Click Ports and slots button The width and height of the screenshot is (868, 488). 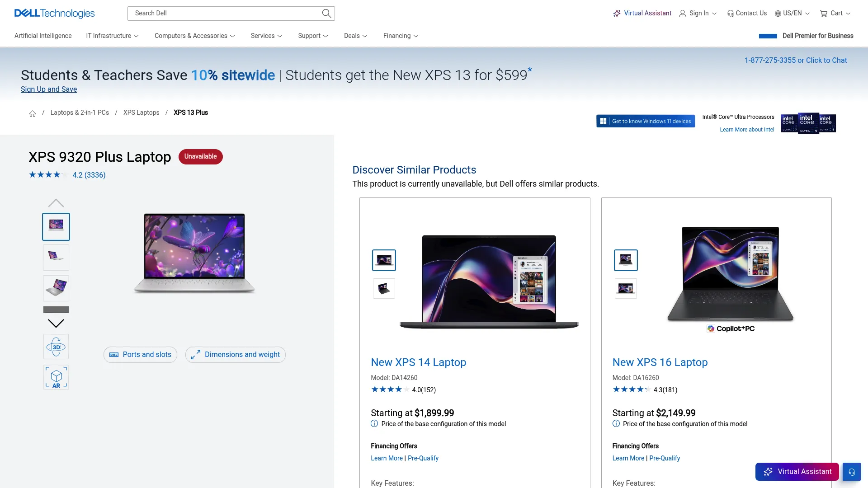click(x=140, y=355)
